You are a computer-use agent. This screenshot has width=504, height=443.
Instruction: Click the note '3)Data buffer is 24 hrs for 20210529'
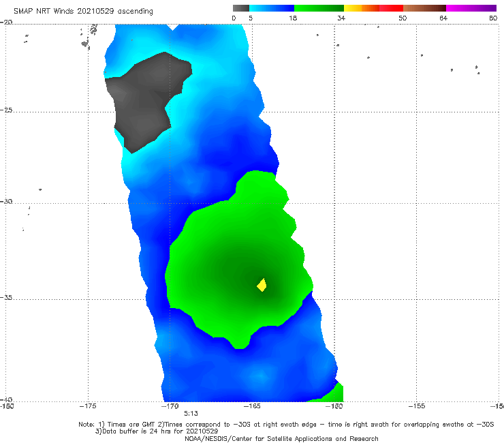click(157, 431)
